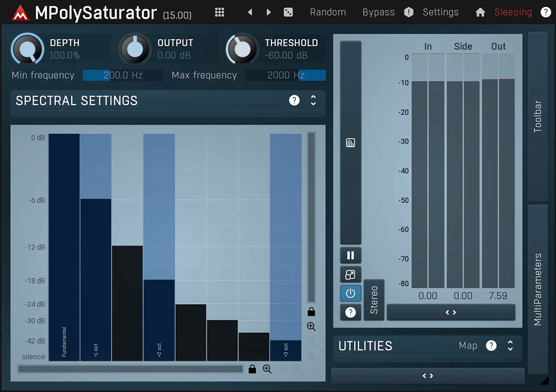The image size is (556, 392).
Task: Click the home icon in header
Action: pyautogui.click(x=480, y=12)
